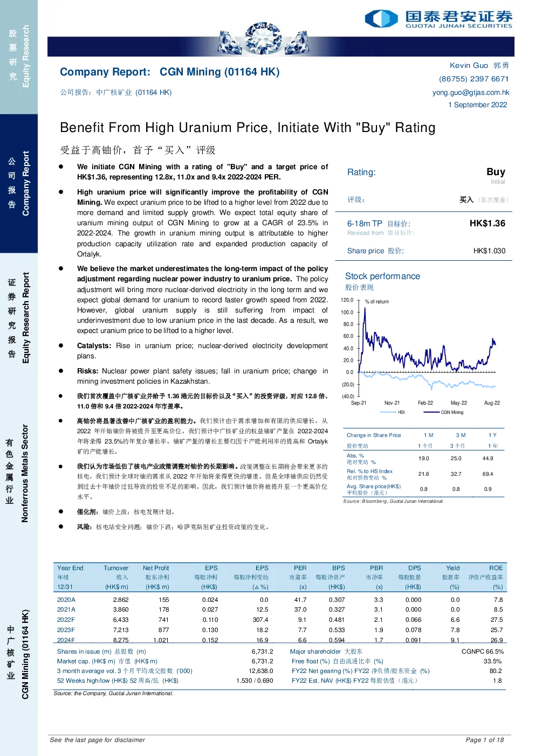
Task: Click the HSI legend entry
Action: click(393, 412)
